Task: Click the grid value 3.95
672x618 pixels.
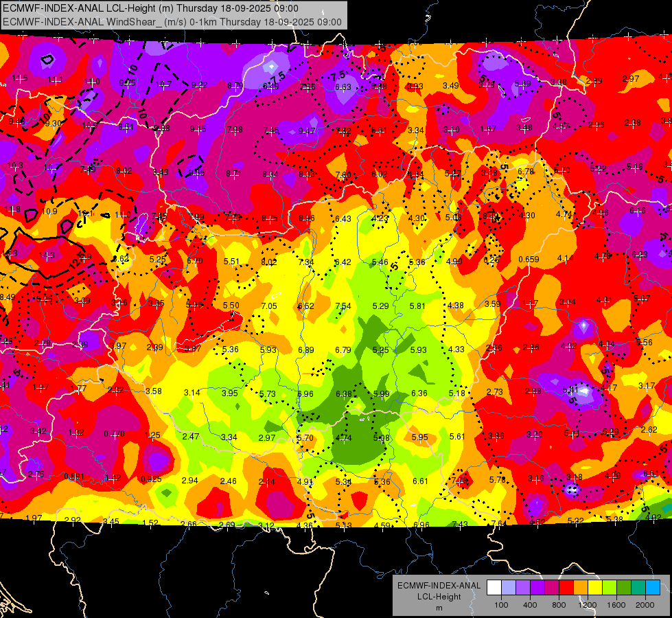Action: coord(230,393)
